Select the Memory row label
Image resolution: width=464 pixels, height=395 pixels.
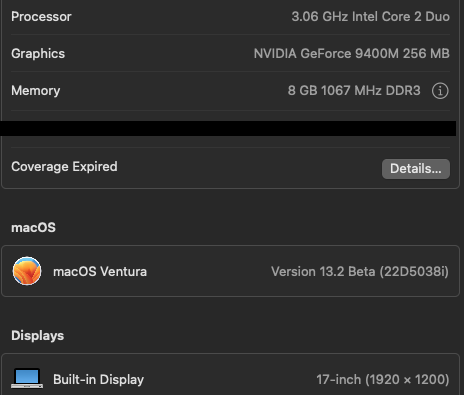tap(36, 91)
